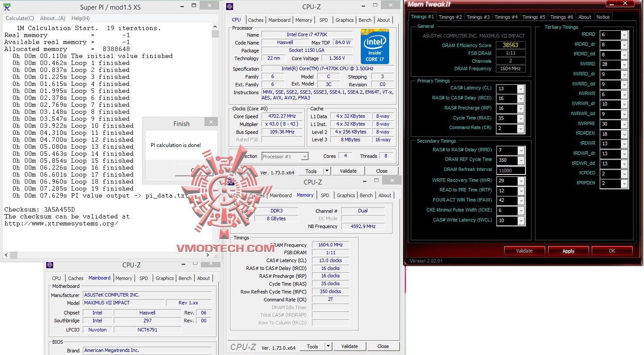644x355 pixels.
Task: Open the Tools dropdown arrow in the CPU-Z Memory window
Action: [x=328, y=346]
